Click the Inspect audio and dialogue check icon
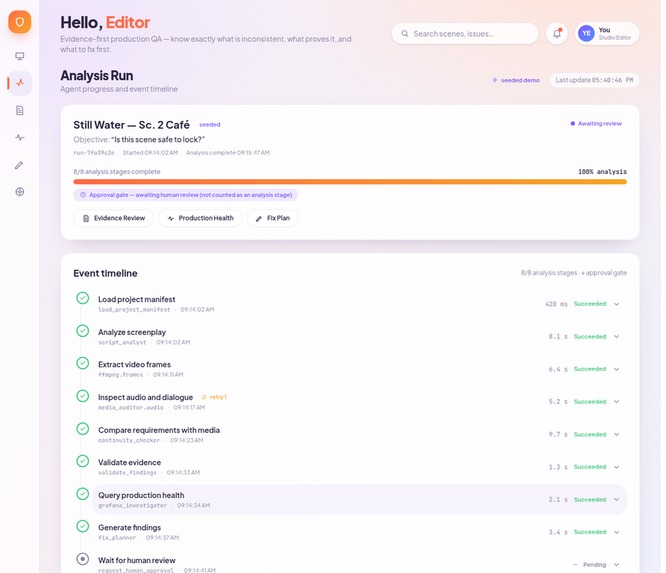Screen dimensions: 666x573 tap(83, 396)
